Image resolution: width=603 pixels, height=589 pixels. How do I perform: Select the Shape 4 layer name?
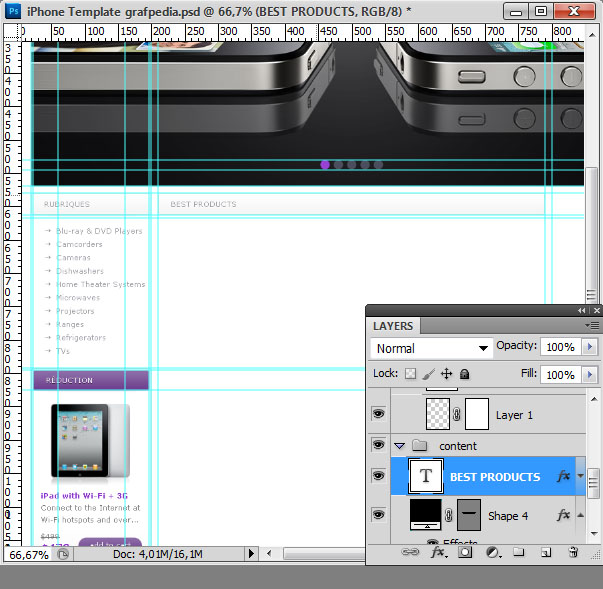(508, 516)
